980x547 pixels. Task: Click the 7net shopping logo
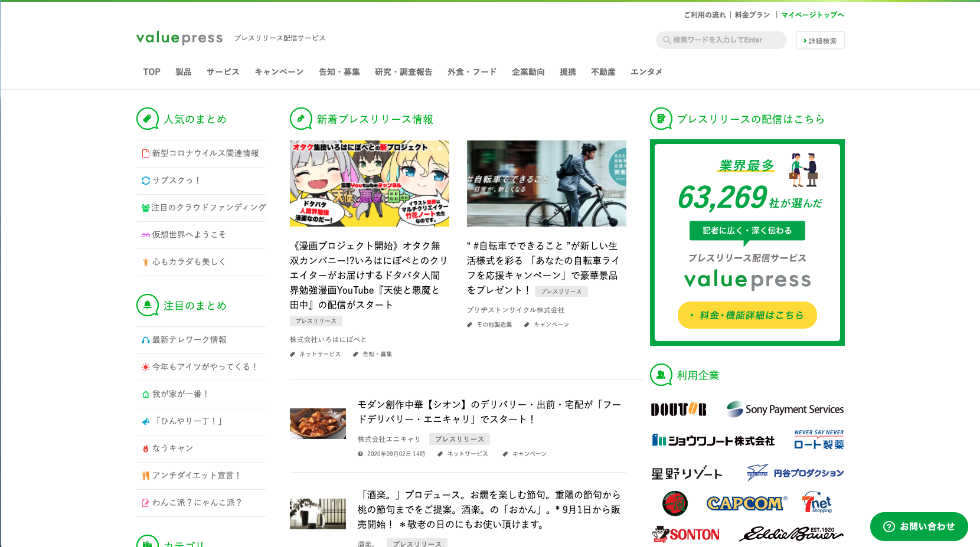click(817, 503)
